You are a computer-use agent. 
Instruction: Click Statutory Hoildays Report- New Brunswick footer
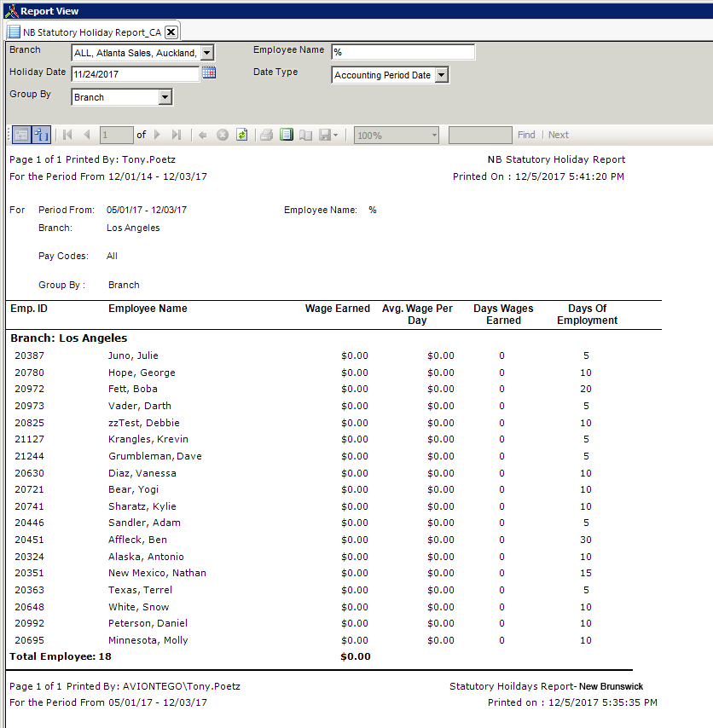546,687
